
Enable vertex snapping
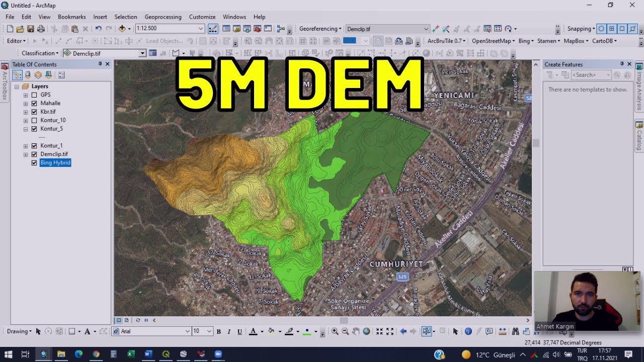point(622,29)
